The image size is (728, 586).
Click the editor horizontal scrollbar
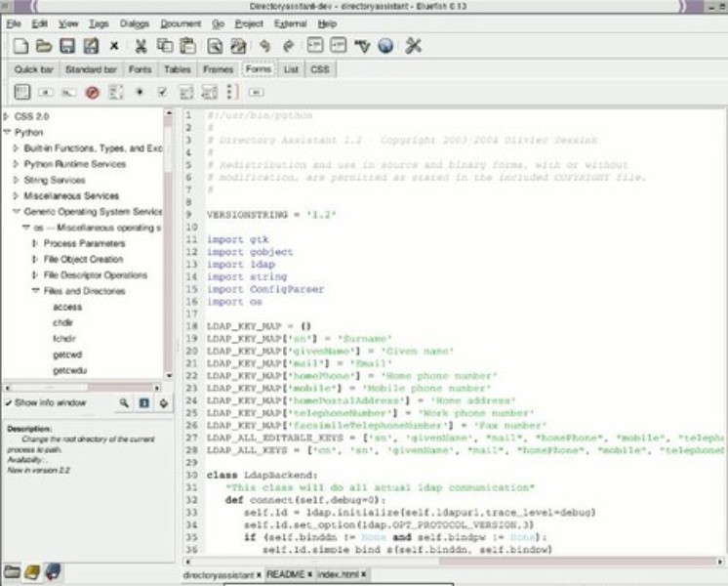pos(453,562)
